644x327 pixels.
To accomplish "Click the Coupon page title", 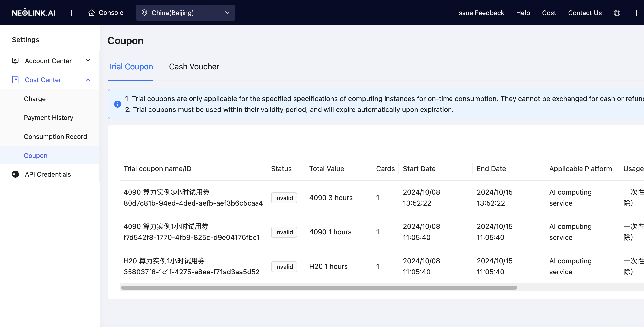I will click(126, 41).
